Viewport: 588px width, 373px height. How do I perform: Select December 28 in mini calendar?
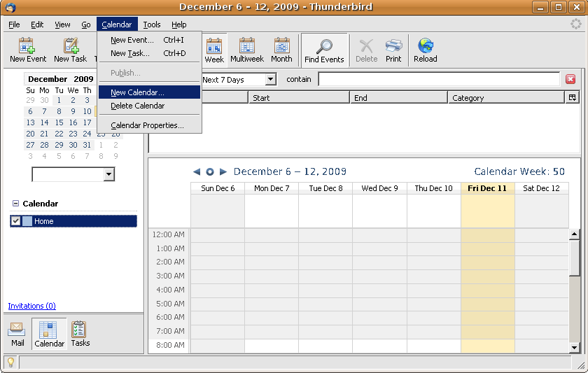click(44, 145)
